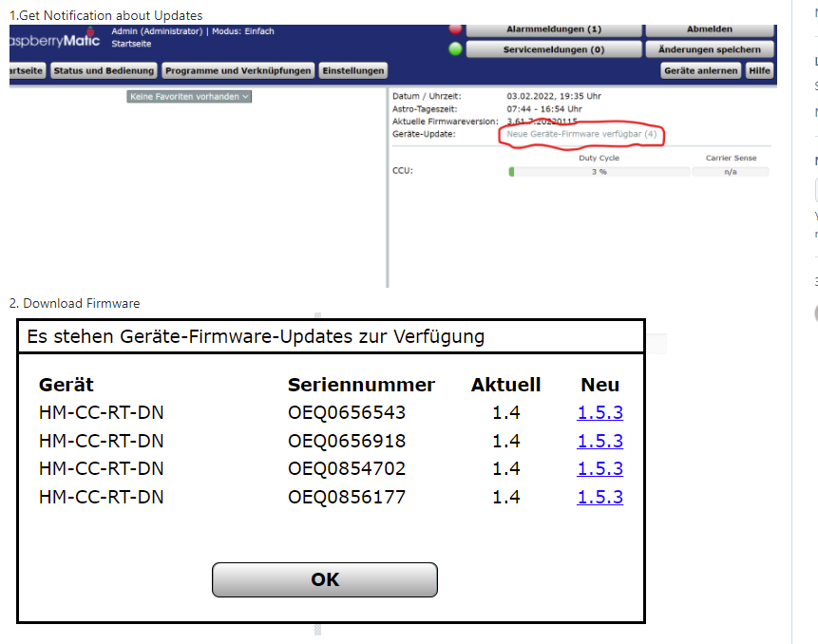
Task: Open Hilfe menu button
Action: [x=760, y=70]
